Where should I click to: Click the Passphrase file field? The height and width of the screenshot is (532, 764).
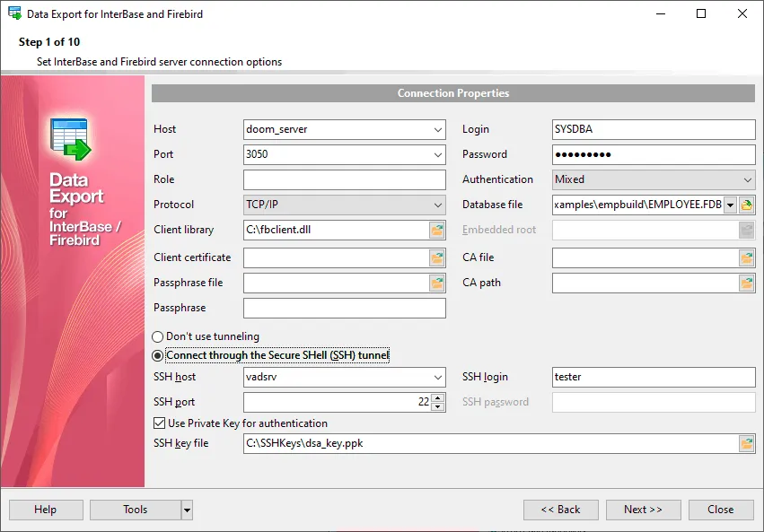click(337, 283)
